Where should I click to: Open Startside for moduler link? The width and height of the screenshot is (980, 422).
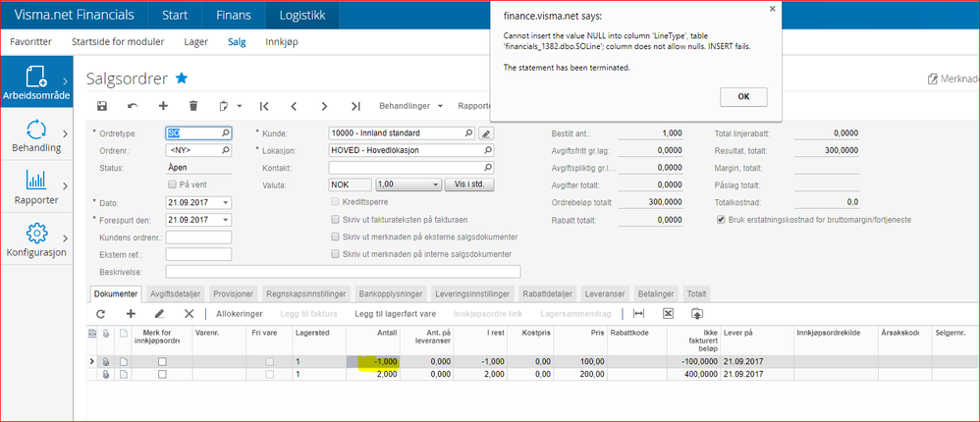[118, 42]
